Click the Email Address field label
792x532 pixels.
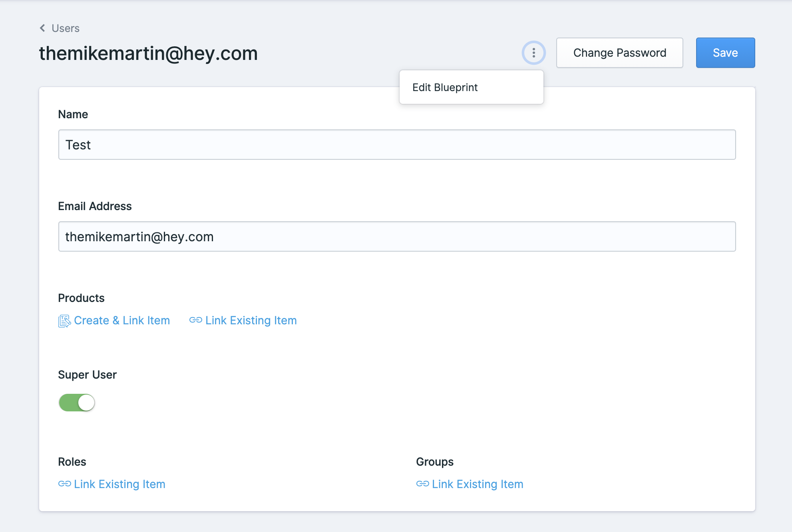point(95,206)
